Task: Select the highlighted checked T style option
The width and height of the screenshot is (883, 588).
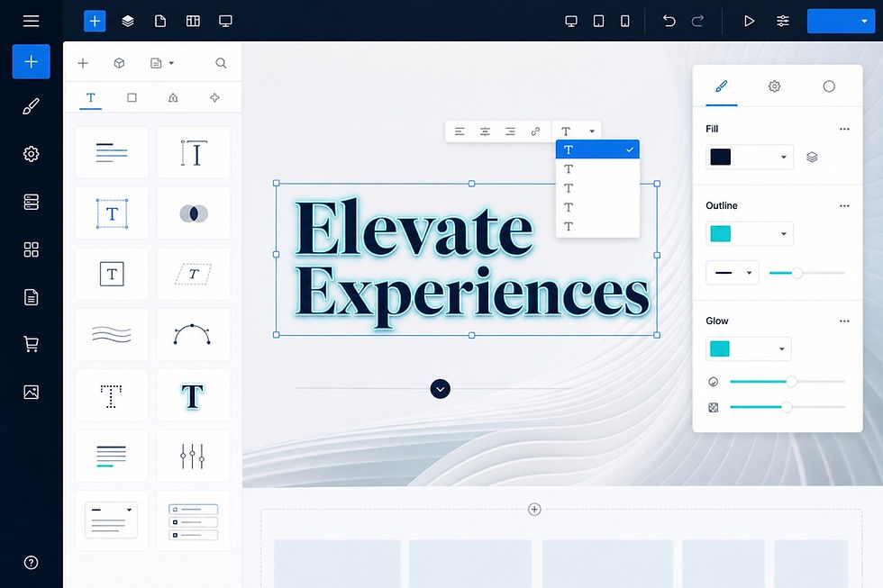Action: pyautogui.click(x=597, y=149)
